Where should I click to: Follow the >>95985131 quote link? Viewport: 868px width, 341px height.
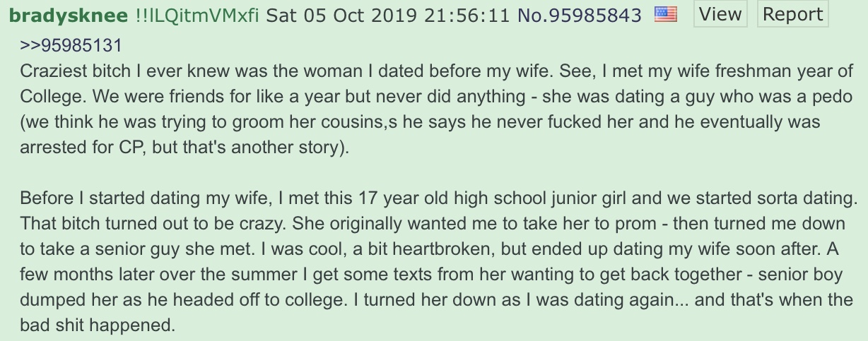[71, 47]
